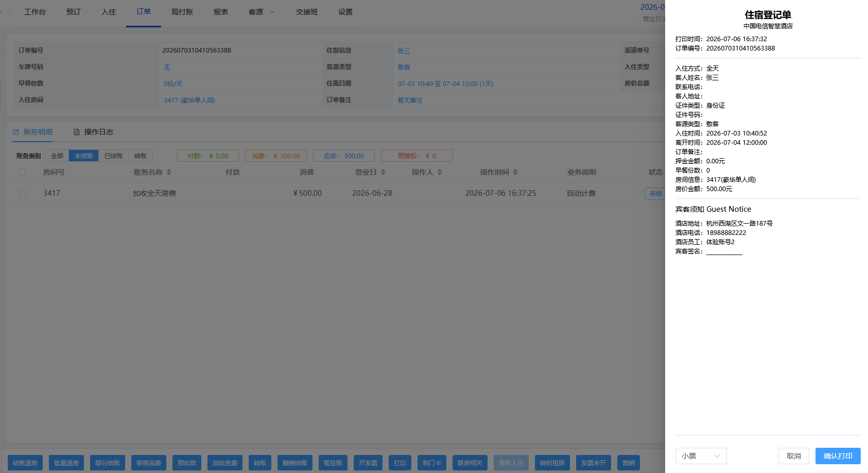Tick the select-all checkbox in the table header
This screenshot has height=473, width=868.
pos(22,172)
